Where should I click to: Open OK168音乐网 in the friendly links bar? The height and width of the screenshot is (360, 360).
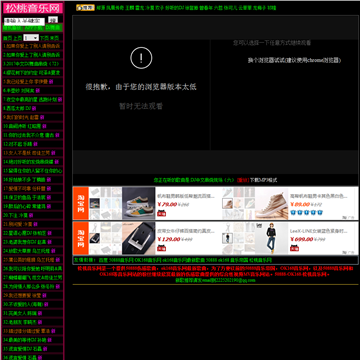tap(148, 260)
